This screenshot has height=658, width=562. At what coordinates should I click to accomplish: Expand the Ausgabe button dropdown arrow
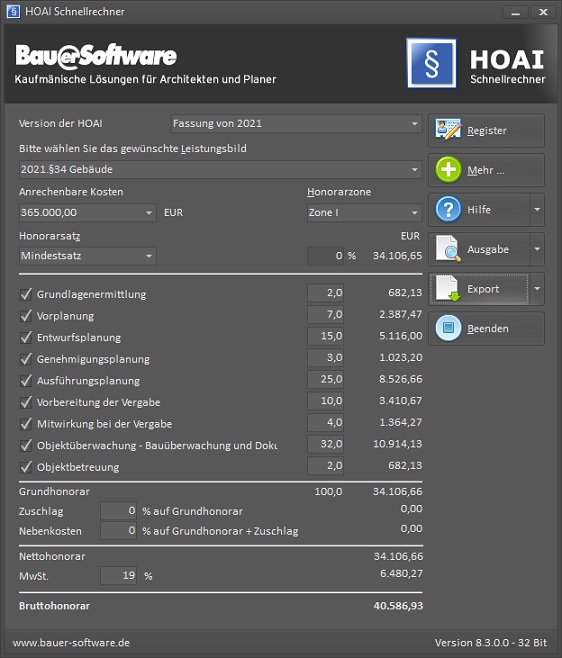[537, 249]
